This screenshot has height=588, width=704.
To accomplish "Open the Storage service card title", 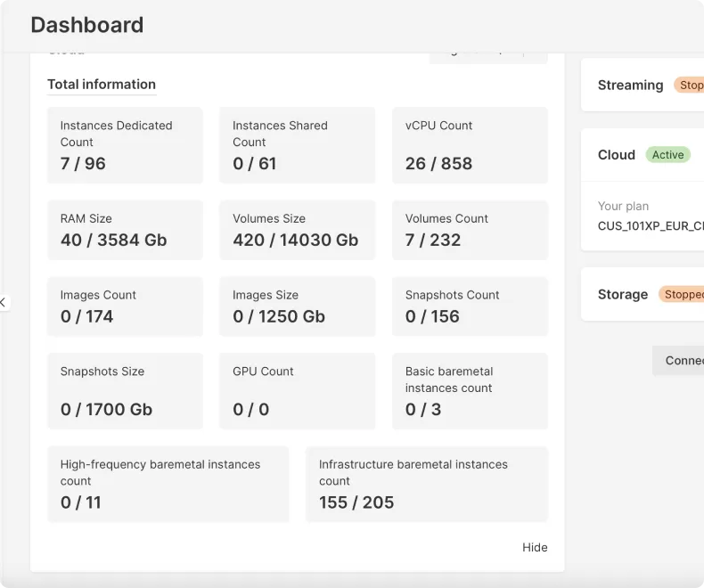I will pos(623,294).
